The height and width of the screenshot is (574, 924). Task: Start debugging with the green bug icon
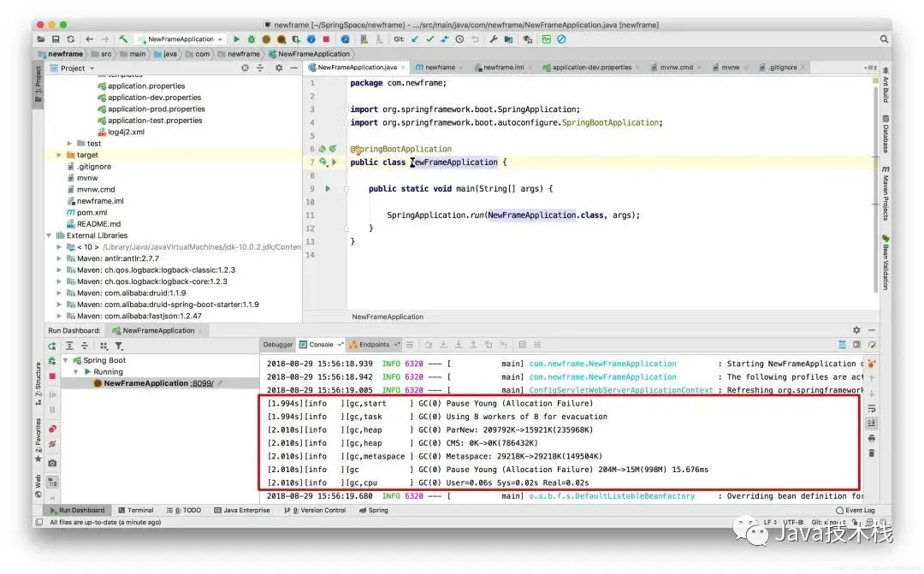tap(251, 38)
